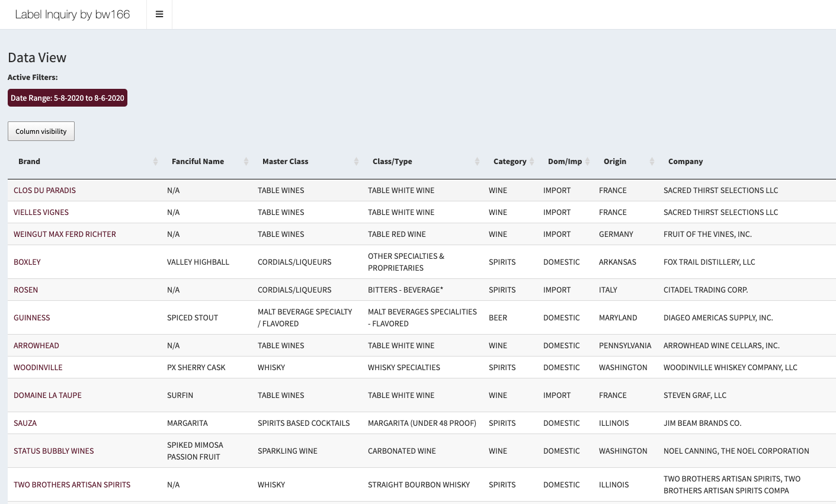Sort by Origin column arrows
This screenshot has height=504, width=836.
tap(652, 162)
